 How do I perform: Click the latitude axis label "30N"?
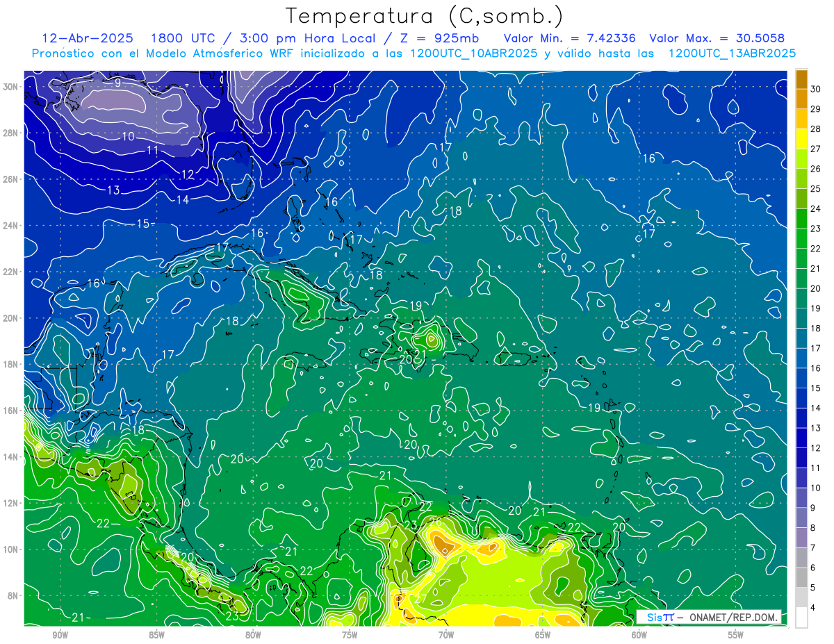pos(12,87)
